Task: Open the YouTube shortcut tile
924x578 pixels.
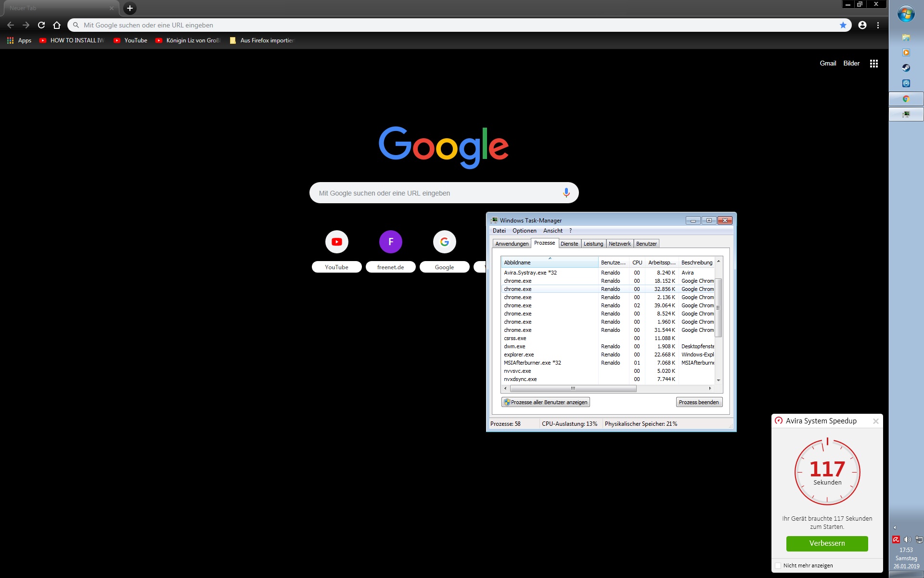Action: (x=337, y=251)
